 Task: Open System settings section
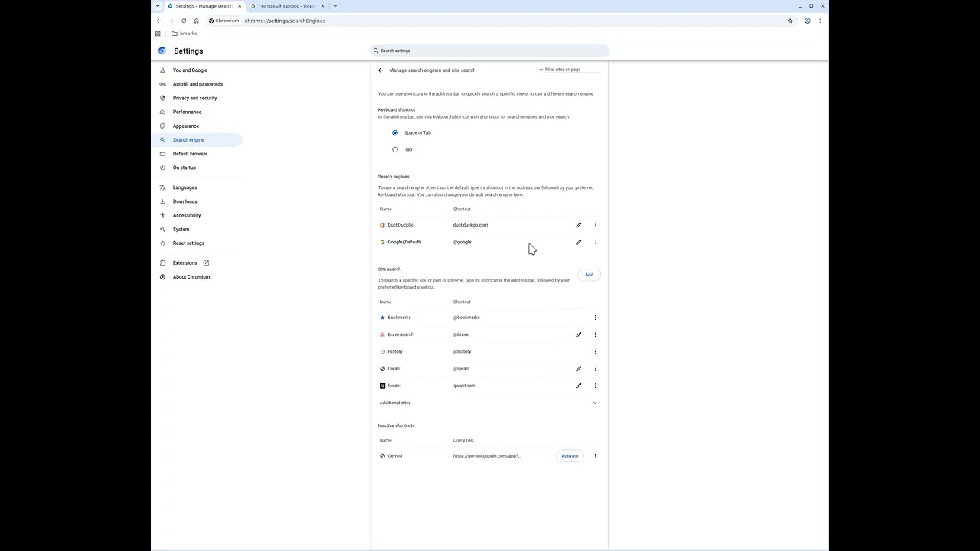(181, 230)
